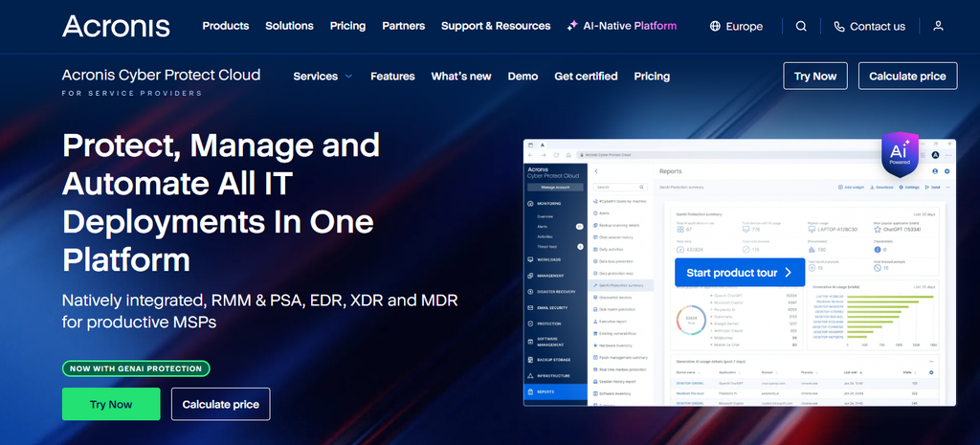Open the user account profile icon
The width and height of the screenshot is (980, 445).
(938, 26)
